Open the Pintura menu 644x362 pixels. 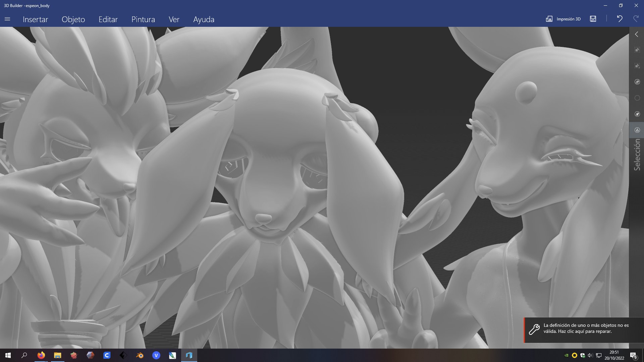143,19
